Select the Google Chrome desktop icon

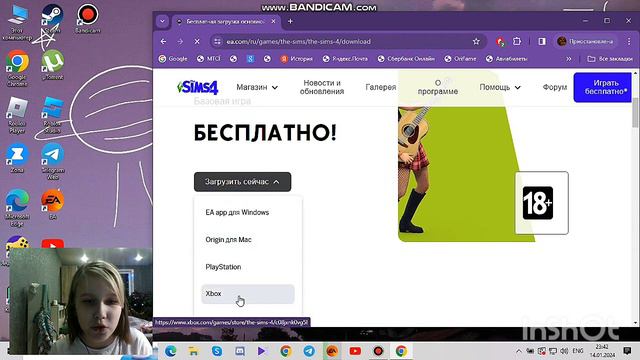tap(17, 68)
